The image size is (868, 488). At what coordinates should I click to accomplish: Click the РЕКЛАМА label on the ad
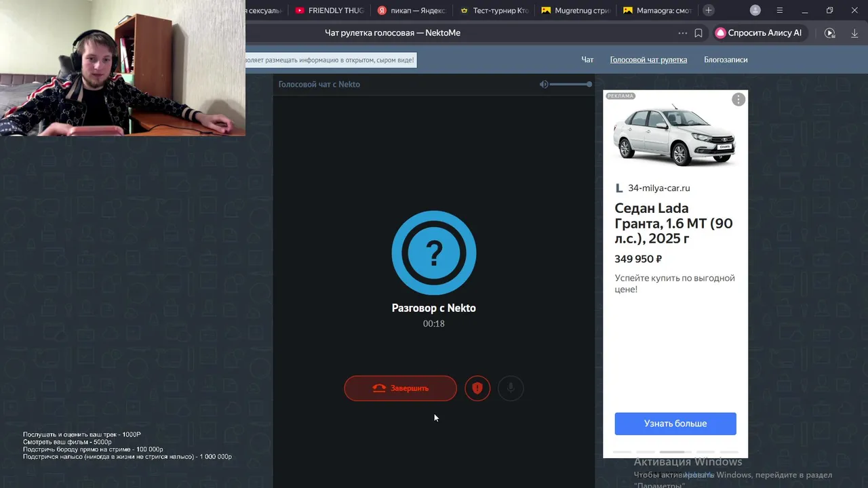point(620,96)
